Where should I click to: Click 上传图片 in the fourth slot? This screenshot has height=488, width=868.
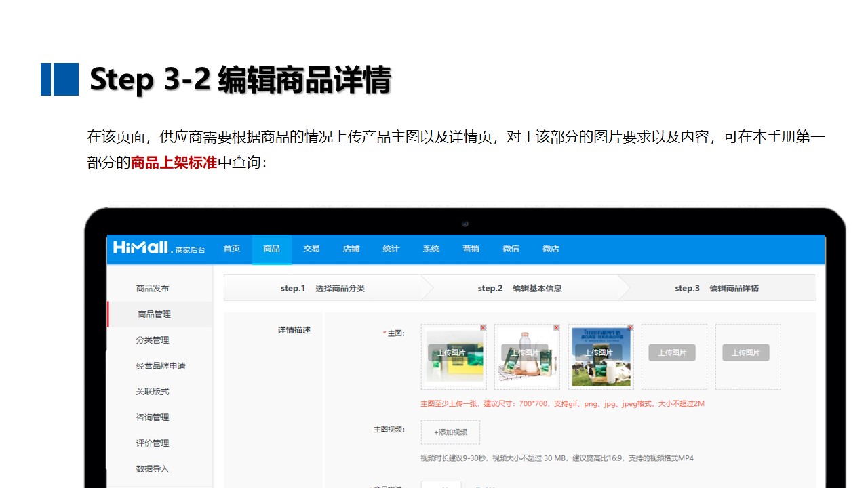[x=672, y=352]
